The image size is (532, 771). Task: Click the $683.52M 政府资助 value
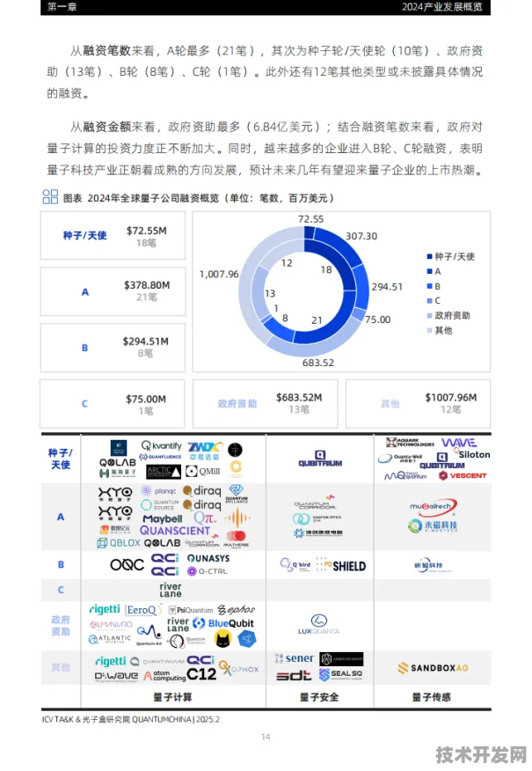click(x=299, y=397)
